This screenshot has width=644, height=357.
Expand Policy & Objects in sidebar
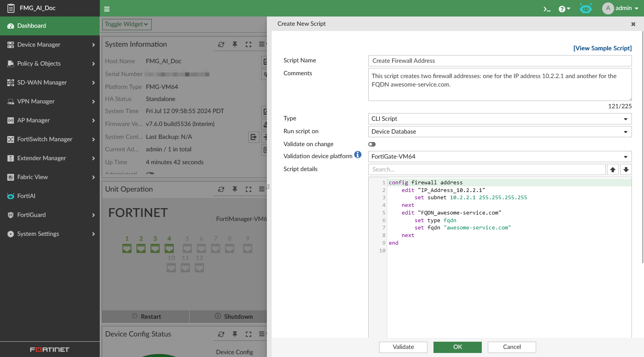click(x=50, y=64)
